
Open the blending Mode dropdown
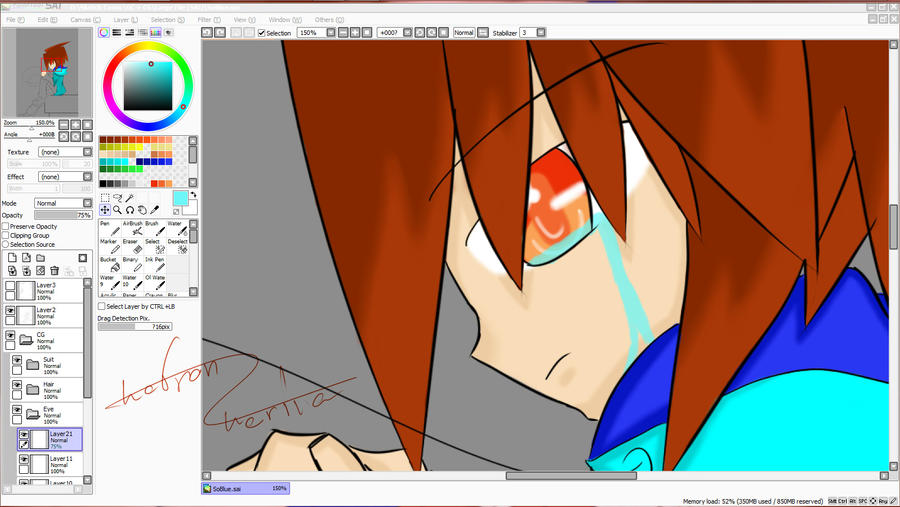(x=88, y=203)
